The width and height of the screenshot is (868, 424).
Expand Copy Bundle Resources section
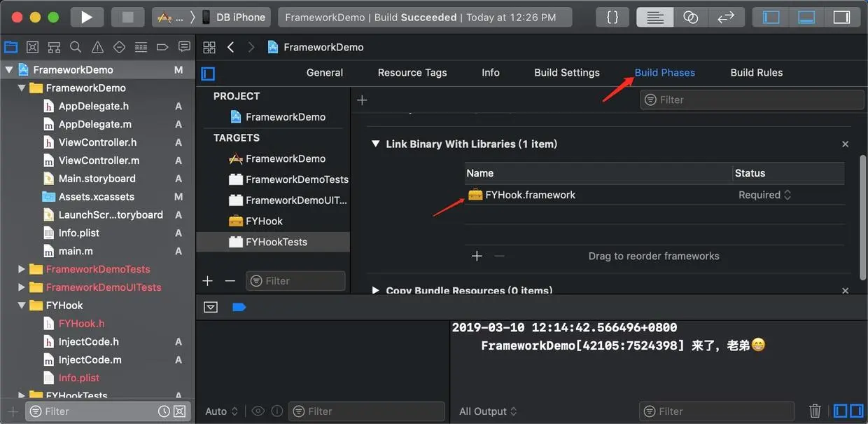click(x=375, y=290)
